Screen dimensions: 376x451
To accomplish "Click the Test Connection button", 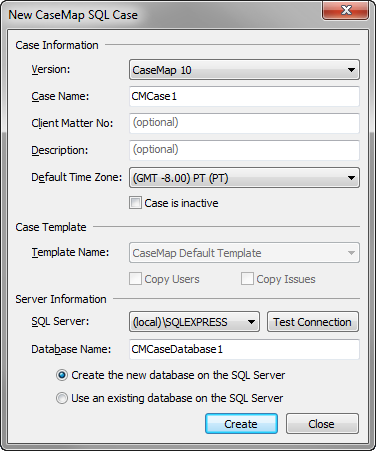I will click(x=313, y=322).
